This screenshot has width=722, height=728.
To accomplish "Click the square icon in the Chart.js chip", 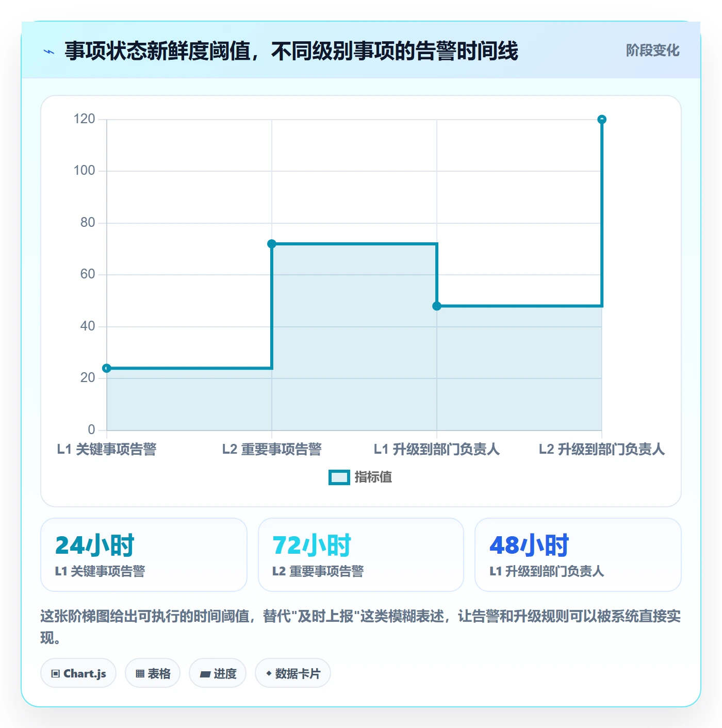I will (56, 674).
